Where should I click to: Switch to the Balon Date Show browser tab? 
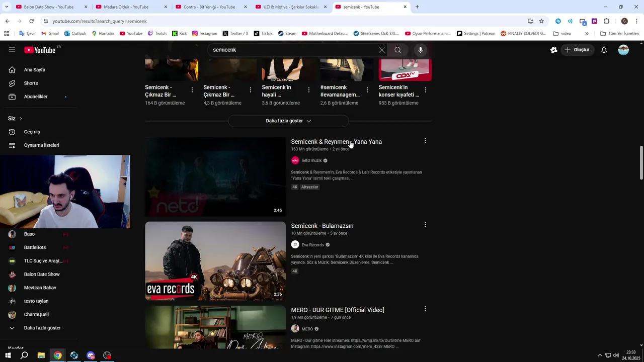48,7
